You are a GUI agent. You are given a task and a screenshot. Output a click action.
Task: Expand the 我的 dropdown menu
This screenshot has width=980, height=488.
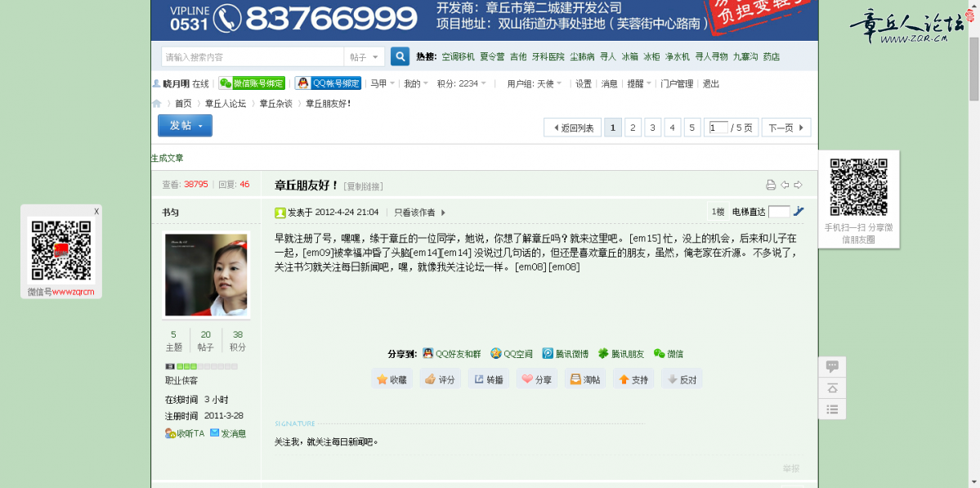(416, 83)
